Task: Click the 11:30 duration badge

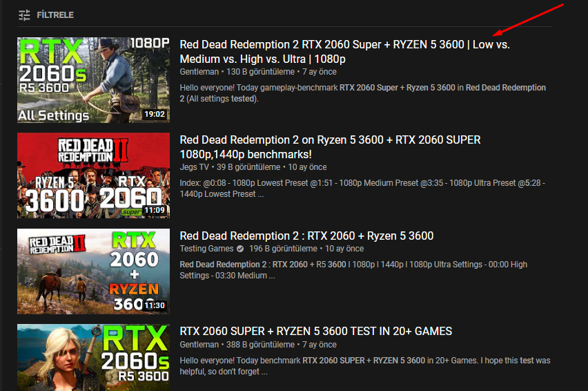Action: pos(155,305)
